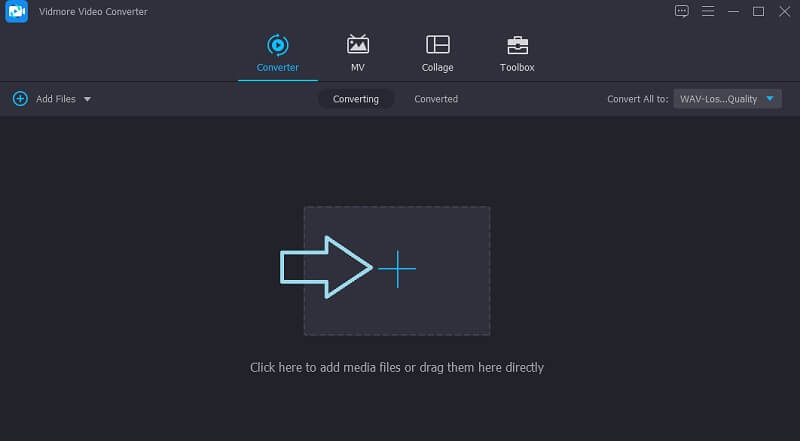This screenshot has width=800, height=441.
Task: Switch to the Converted tab
Action: (x=436, y=99)
